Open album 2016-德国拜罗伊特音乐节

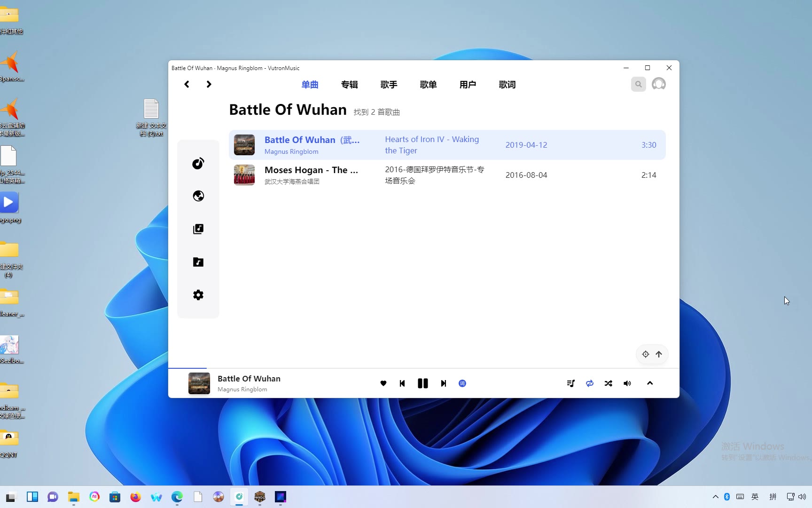coord(435,175)
